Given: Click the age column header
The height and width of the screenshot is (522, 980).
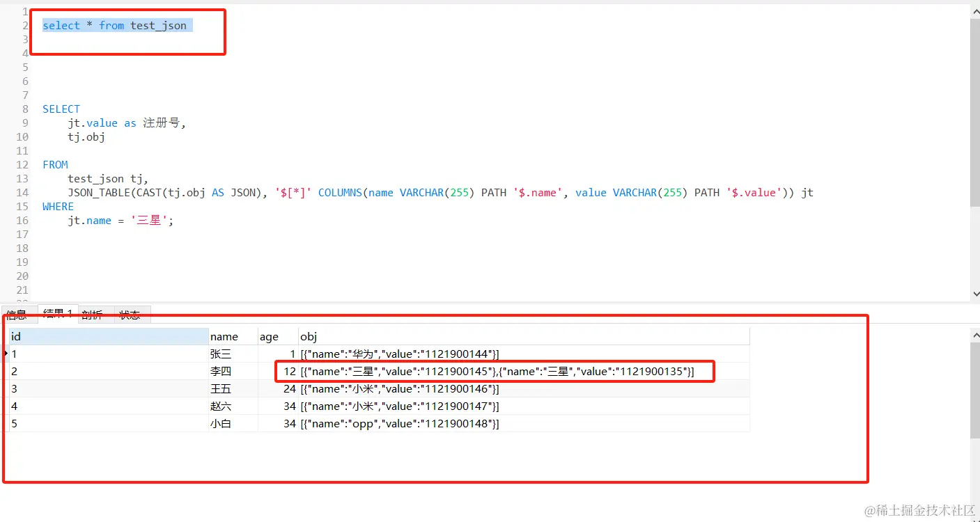Looking at the screenshot, I should (278, 337).
